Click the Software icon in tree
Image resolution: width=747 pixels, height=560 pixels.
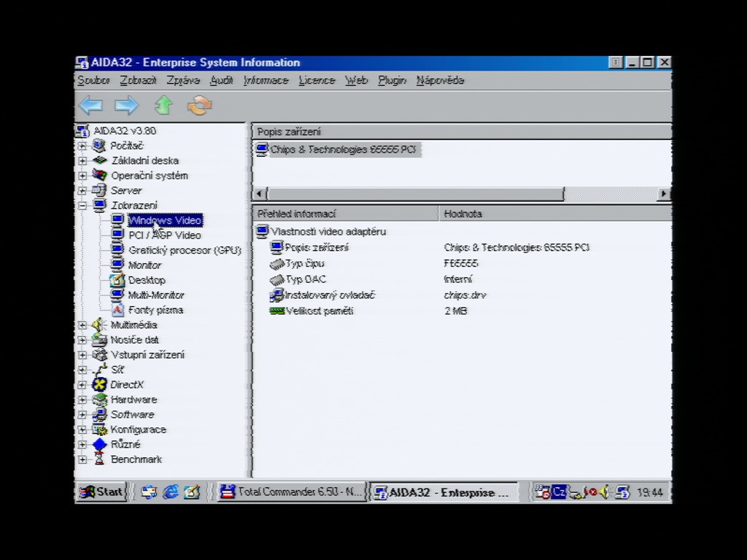coord(99,414)
